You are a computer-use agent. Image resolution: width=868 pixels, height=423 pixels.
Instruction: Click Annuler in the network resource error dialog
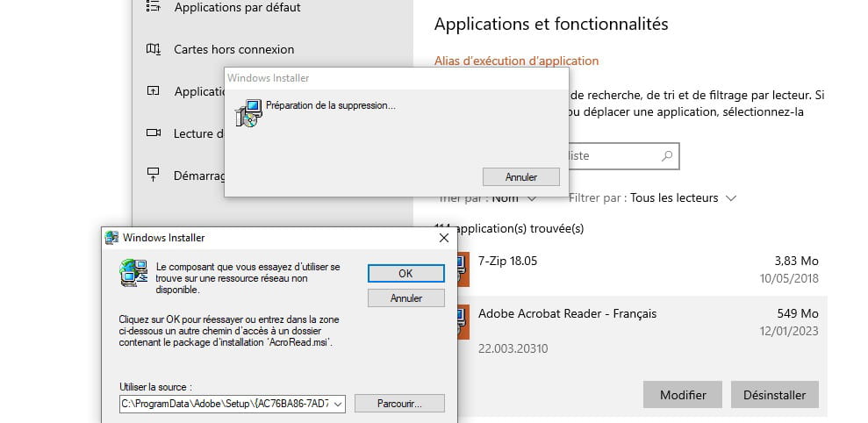pos(405,298)
